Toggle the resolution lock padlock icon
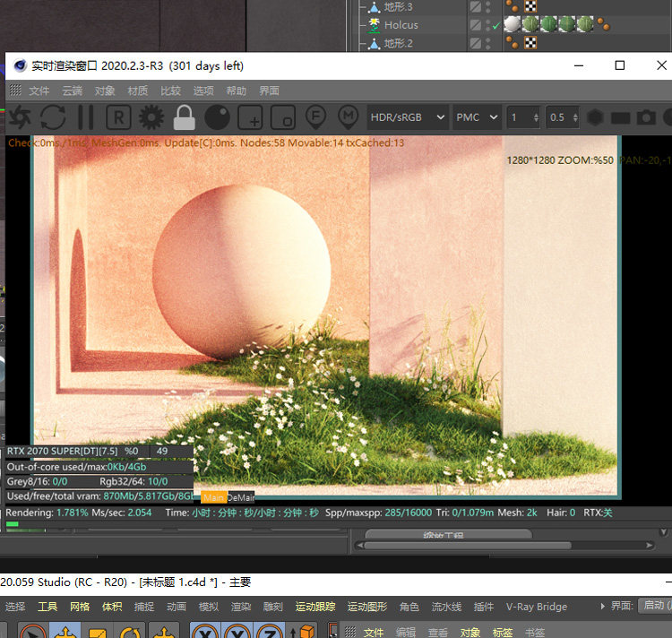This screenshot has height=638, width=672. 185,117
